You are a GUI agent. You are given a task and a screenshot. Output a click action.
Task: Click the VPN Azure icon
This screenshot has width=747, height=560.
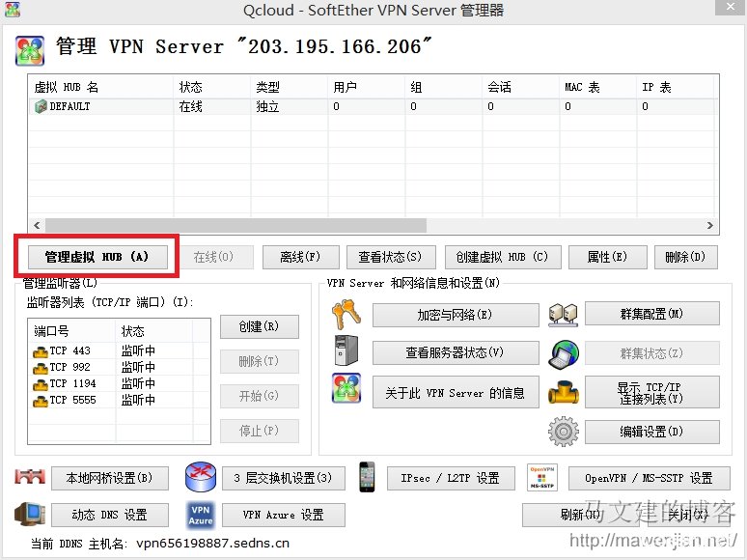[201, 515]
